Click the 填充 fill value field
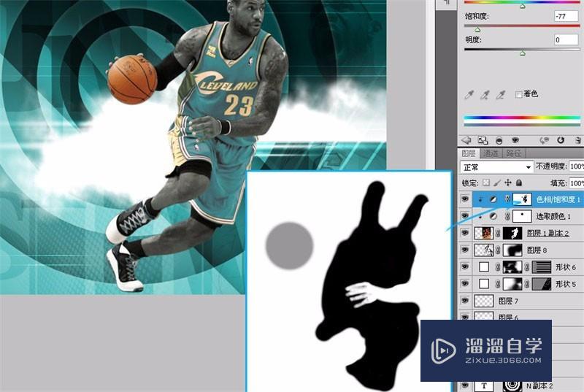Screen dimensions: 584x392 577,182
